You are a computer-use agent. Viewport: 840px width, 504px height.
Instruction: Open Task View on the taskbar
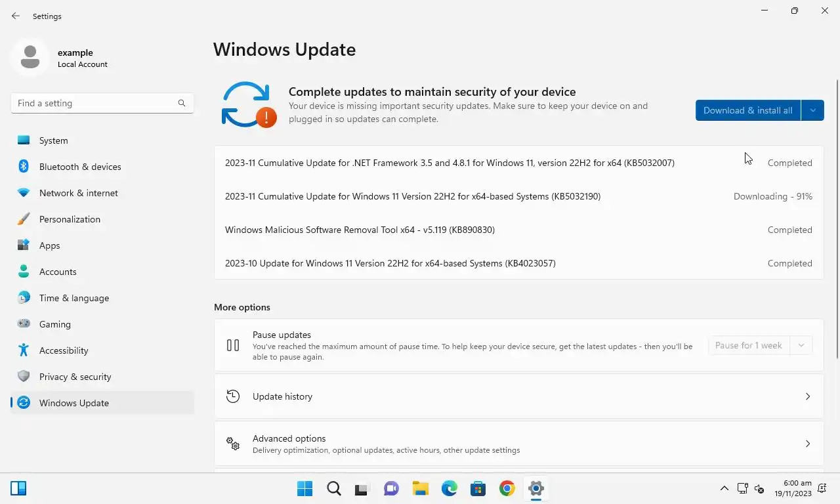[362, 488]
